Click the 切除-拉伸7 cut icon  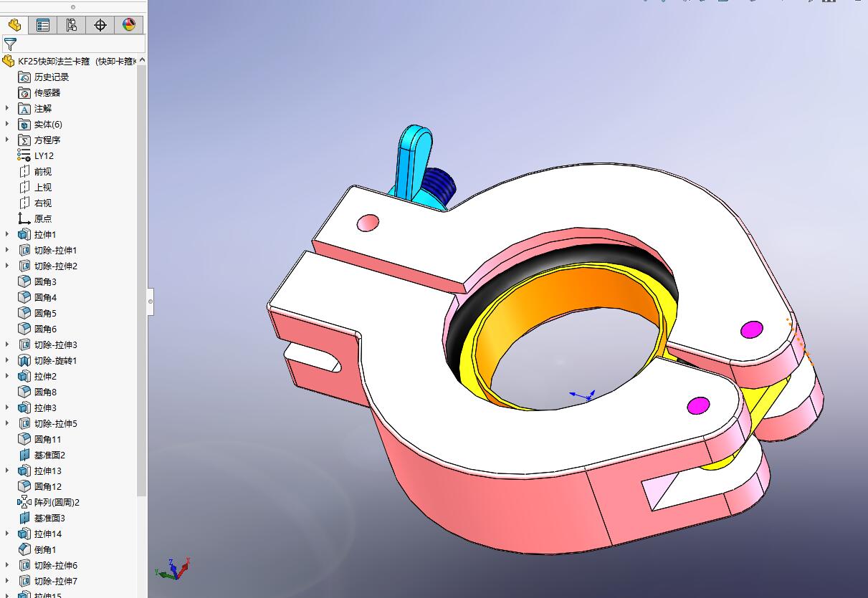pos(24,581)
